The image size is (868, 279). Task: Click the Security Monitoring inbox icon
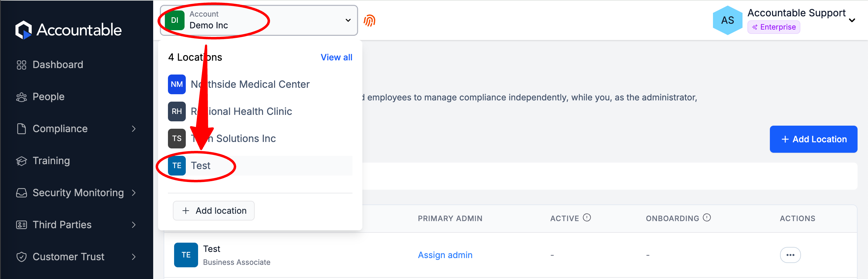click(x=21, y=193)
